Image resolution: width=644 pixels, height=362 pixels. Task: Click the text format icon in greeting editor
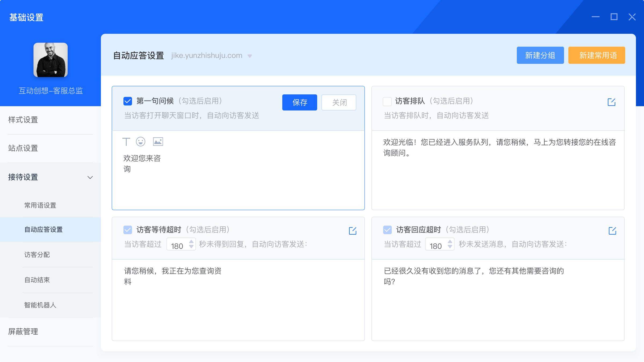tap(126, 142)
